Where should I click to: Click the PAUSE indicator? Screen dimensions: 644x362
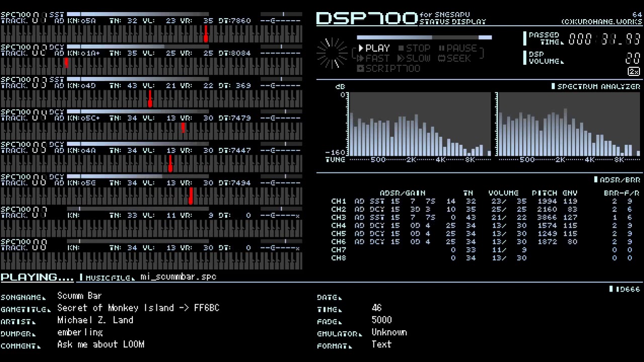coord(457,48)
